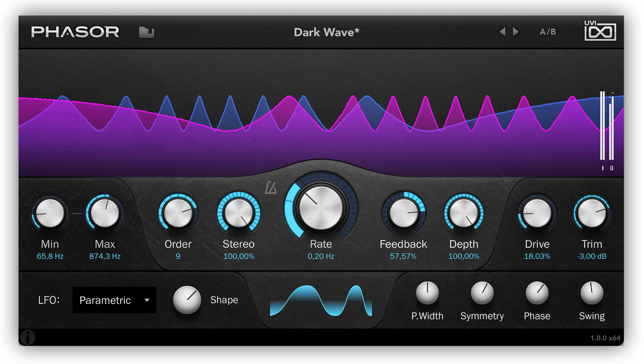
Task: Click the Depth value 100,00%
Action: [464, 256]
